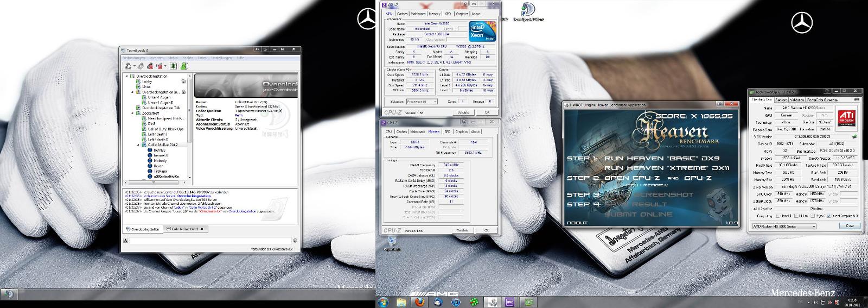Switch to Caches tab in top CPU-Z
The width and height of the screenshot is (868, 308).
coord(402,14)
